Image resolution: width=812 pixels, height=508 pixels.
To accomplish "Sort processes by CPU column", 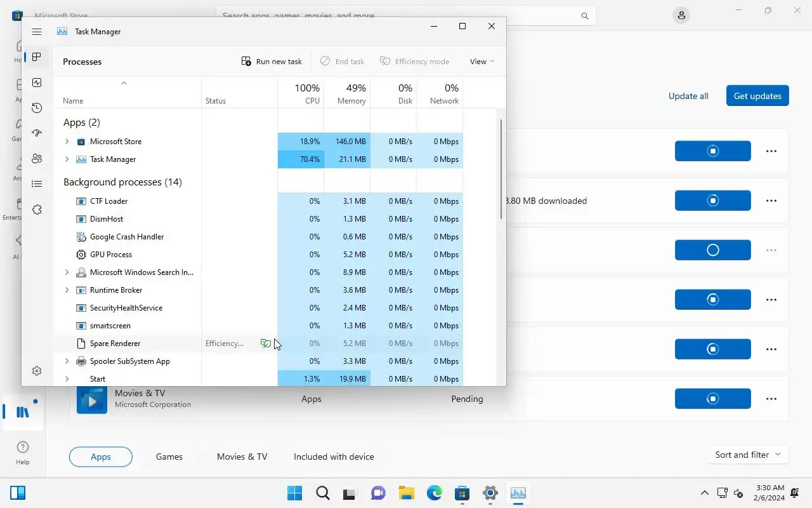I will (301, 93).
